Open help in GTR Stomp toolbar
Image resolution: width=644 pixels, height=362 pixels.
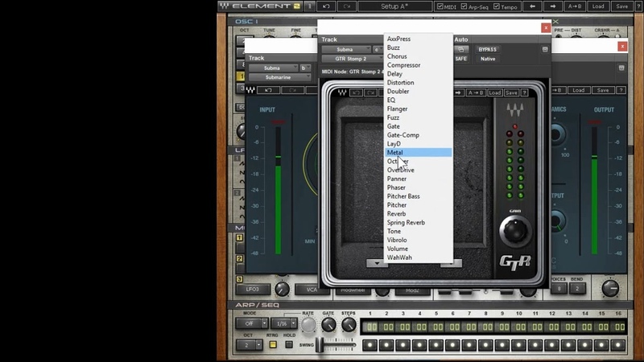(x=525, y=93)
